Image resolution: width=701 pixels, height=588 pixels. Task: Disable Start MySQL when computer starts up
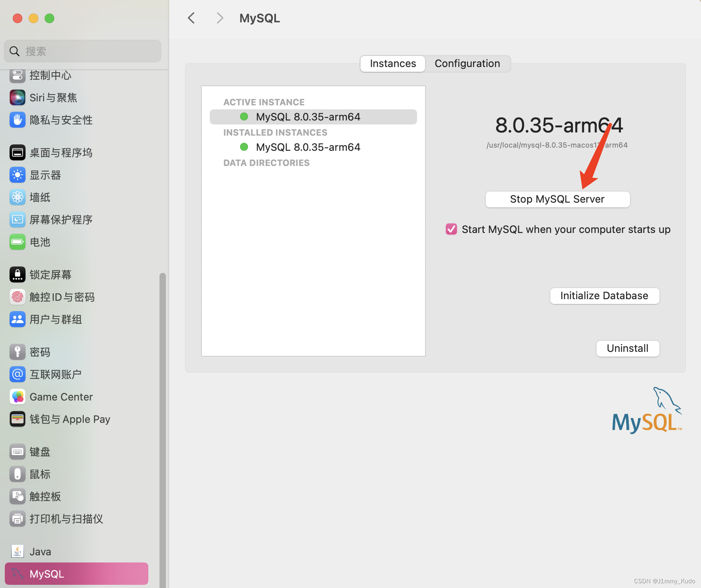tap(451, 229)
